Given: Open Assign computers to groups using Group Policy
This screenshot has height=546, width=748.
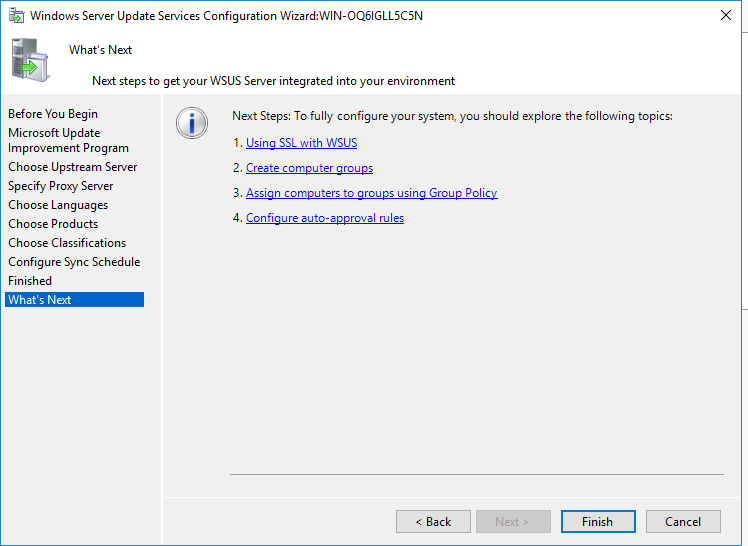Looking at the screenshot, I should click(x=372, y=193).
